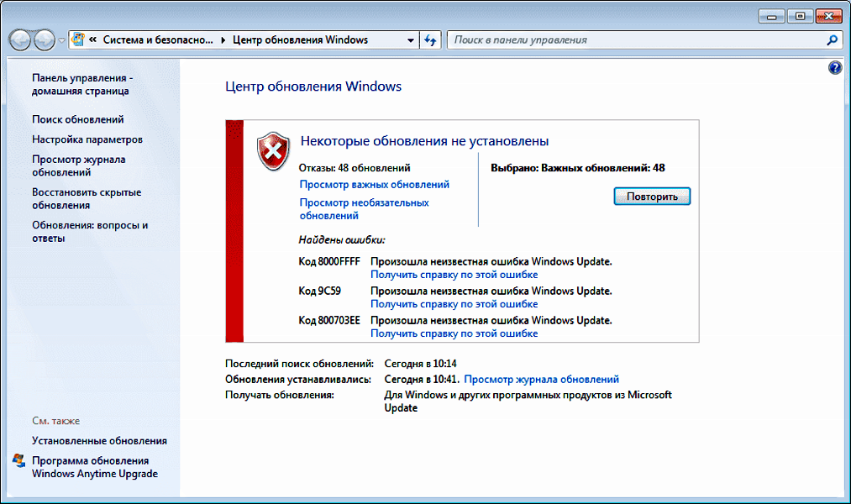This screenshot has width=851, height=504.
Task: Start 'Поиск обновлений' in the sidebar
Action: (77, 119)
